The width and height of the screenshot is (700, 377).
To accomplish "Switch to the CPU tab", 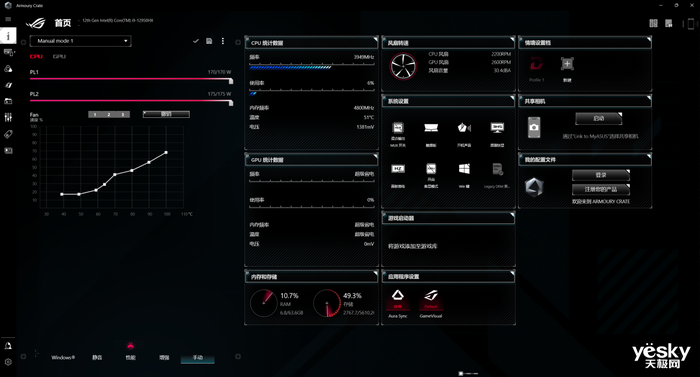I will pyautogui.click(x=37, y=57).
